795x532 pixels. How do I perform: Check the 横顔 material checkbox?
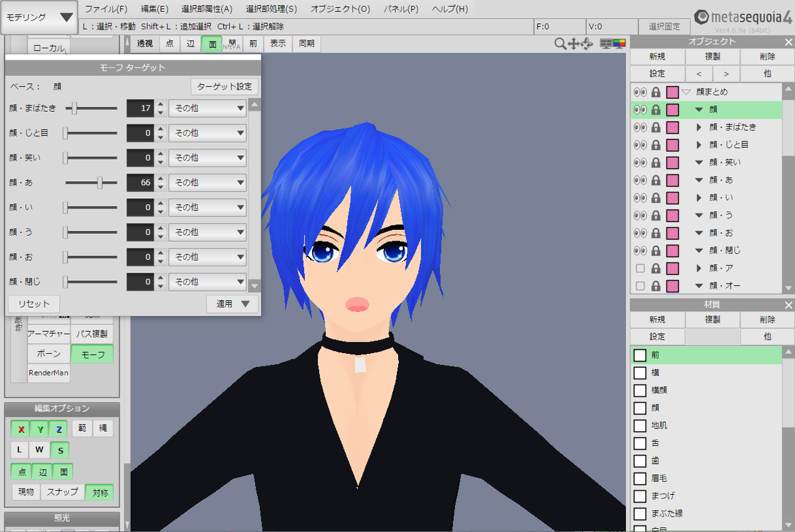[x=640, y=390]
